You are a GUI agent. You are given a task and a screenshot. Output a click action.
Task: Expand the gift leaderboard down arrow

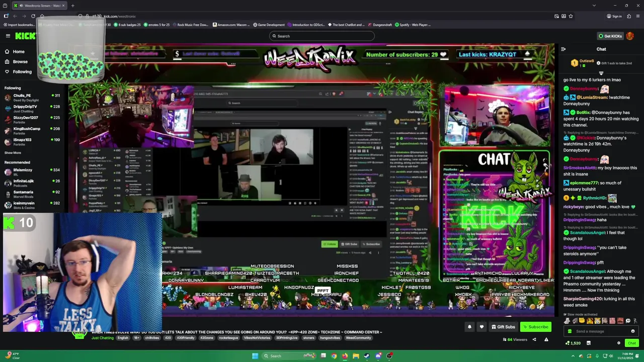601,73
